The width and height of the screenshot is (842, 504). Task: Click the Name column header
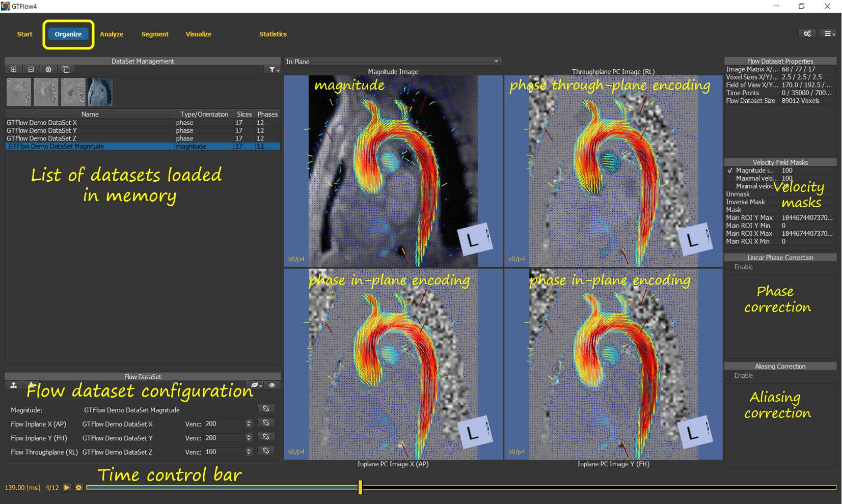[90, 115]
